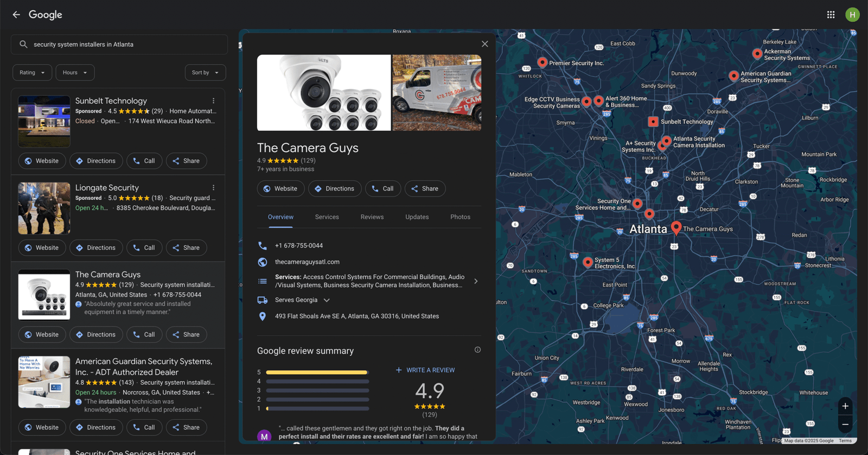Share The Camera Guys list result

point(186,334)
